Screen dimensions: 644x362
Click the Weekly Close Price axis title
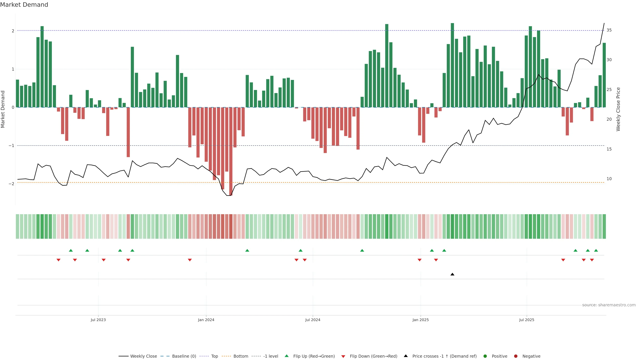618,109
